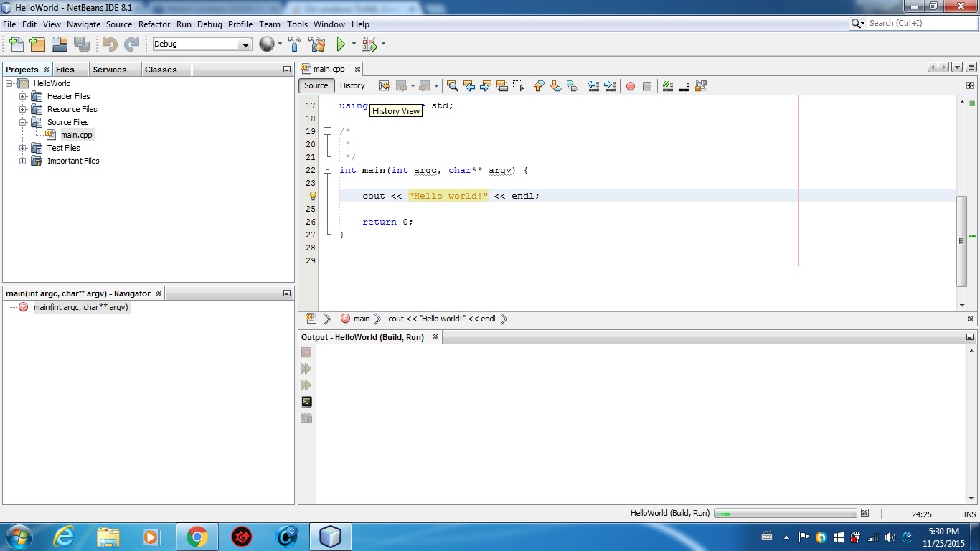Image resolution: width=980 pixels, height=551 pixels.
Task: Click the Last Edit icon in editor toolbar
Action: pos(385,86)
